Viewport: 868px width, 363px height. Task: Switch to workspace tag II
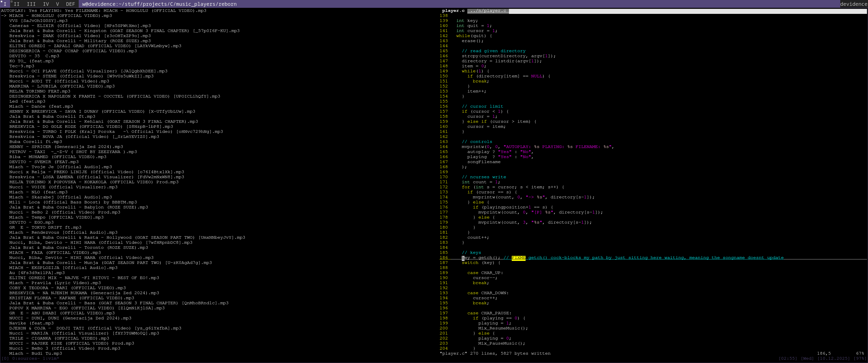tap(16, 4)
